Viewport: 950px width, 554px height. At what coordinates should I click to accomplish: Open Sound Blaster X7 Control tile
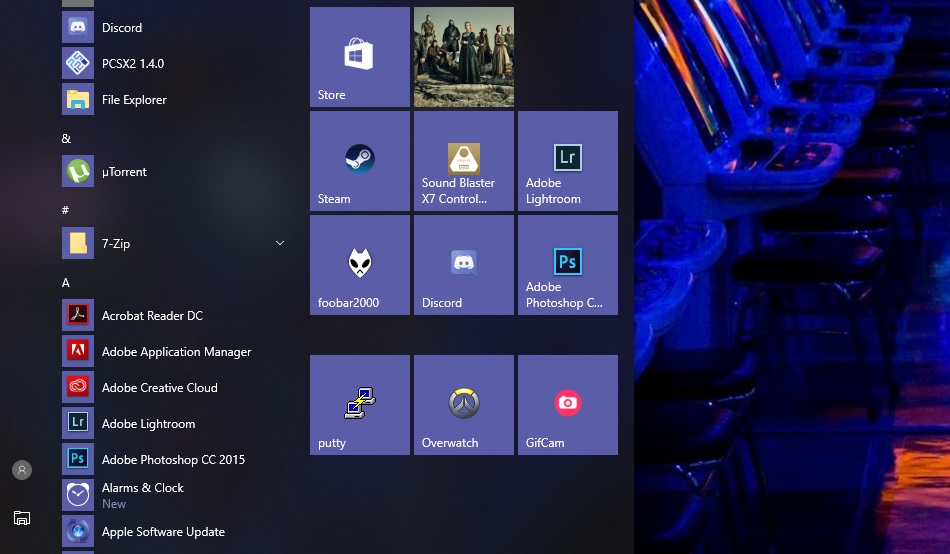[x=464, y=161]
